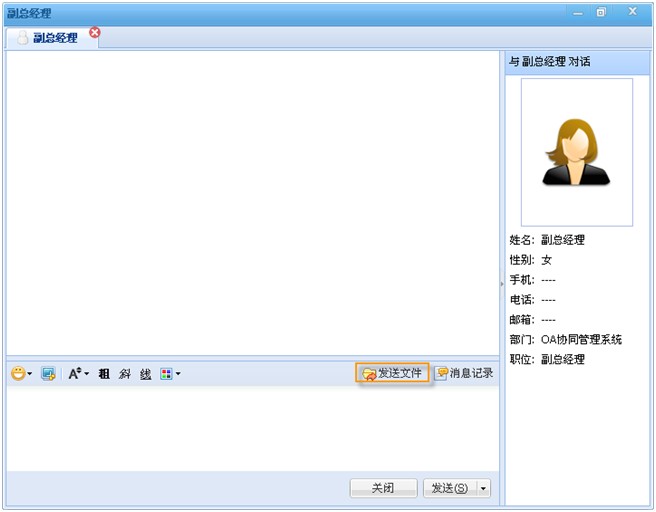
Task: Click the 与 副总经理 对话 panel header
Action: pos(577,62)
